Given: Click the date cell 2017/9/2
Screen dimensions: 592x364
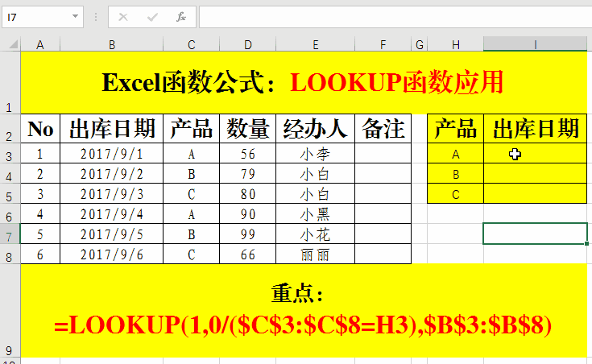Looking at the screenshot, I should coord(112,173).
